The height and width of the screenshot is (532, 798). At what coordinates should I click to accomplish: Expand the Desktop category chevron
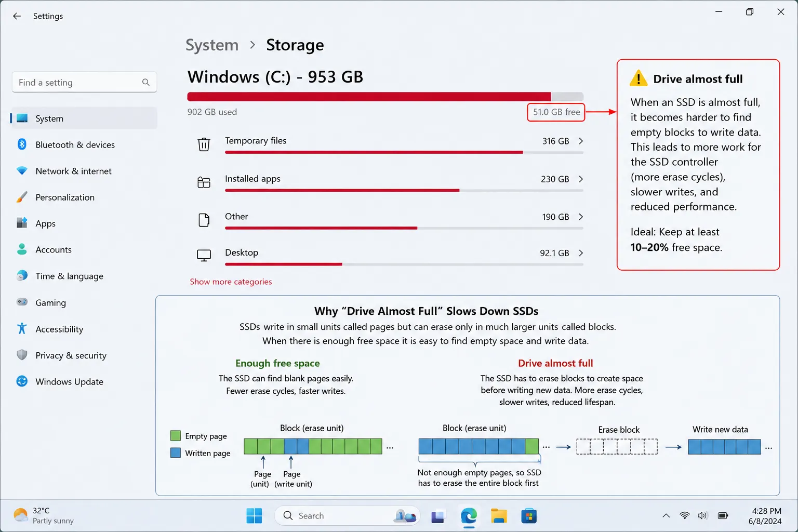click(581, 253)
